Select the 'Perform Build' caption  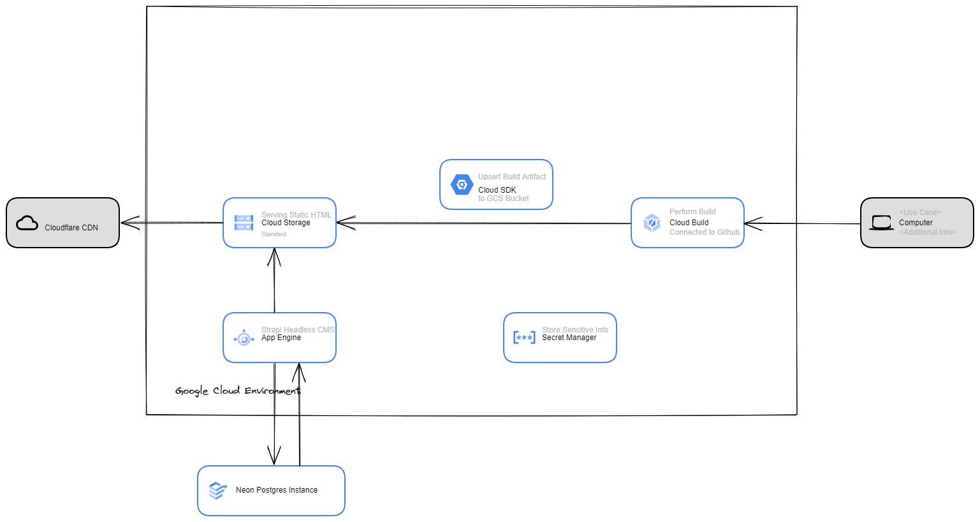692,212
